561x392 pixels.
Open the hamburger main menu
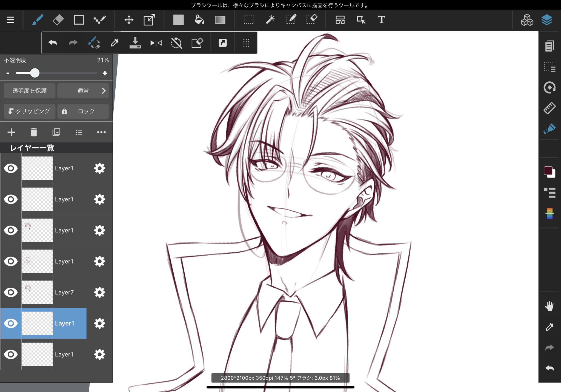tap(10, 20)
